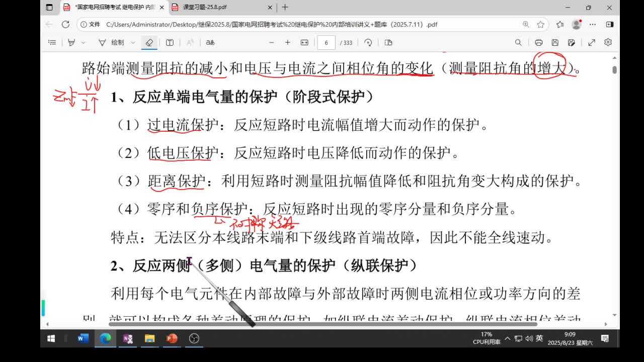Viewport: 644px width, 362px height.
Task: Open the table of contents panel
Action: pos(52,43)
